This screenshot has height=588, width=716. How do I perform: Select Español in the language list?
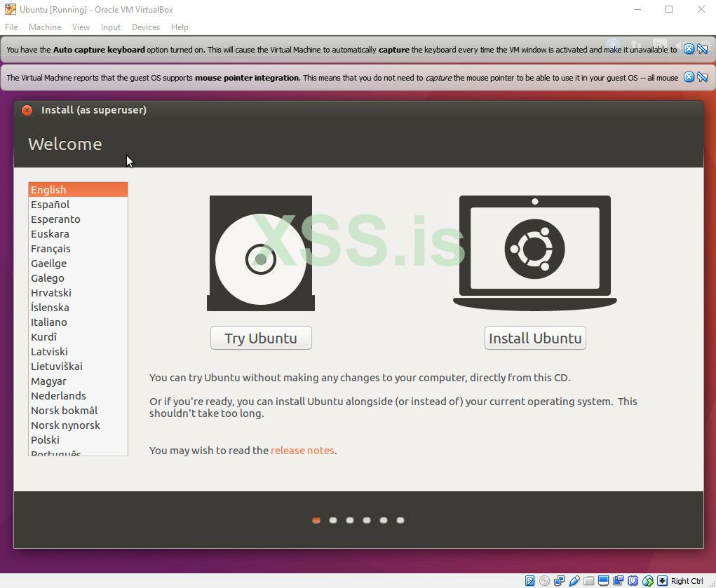(78, 205)
